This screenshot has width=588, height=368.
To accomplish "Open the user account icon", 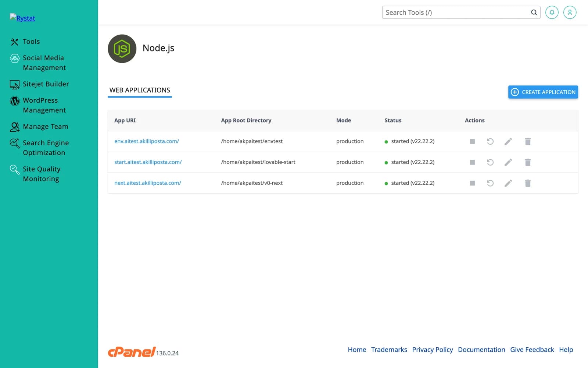I will (x=570, y=13).
